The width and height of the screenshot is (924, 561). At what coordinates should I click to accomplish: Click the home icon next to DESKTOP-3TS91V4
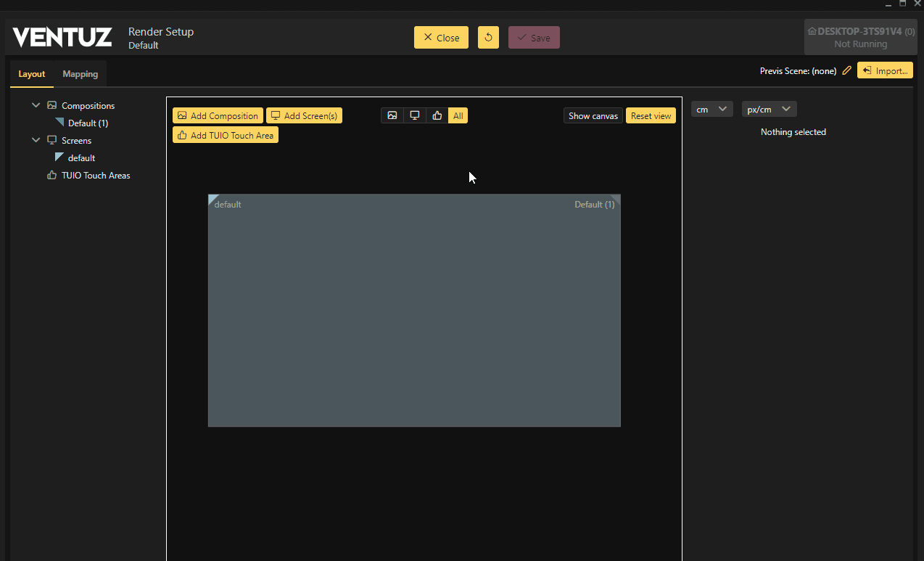pyautogui.click(x=812, y=32)
